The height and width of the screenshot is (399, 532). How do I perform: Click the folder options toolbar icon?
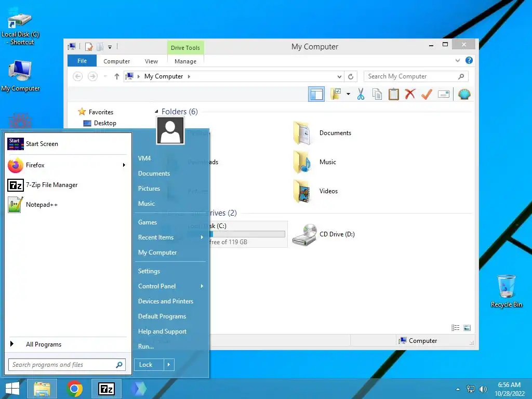(x=336, y=94)
